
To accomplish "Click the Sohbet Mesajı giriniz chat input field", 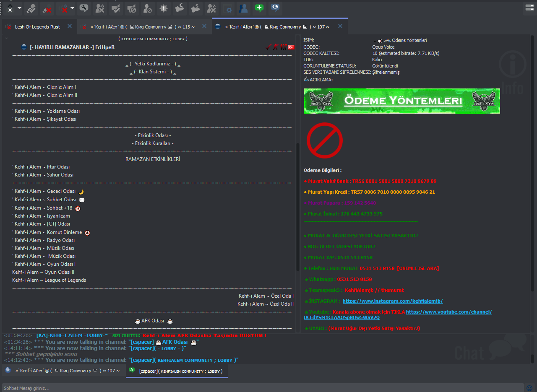I will 263,388.
